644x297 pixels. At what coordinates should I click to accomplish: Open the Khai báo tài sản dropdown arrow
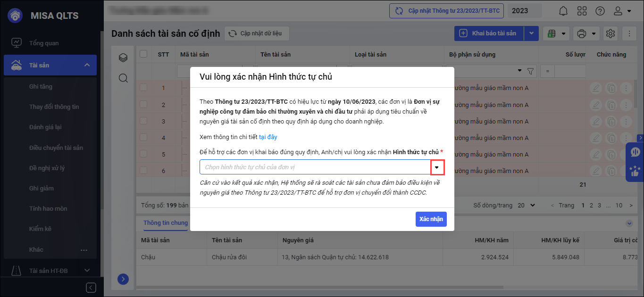(x=531, y=33)
